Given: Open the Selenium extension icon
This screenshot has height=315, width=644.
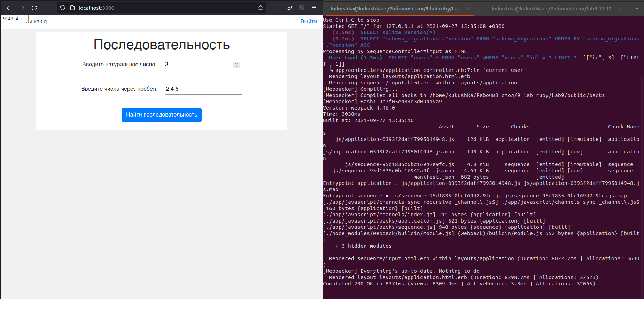Looking at the screenshot, I should (302, 8).
